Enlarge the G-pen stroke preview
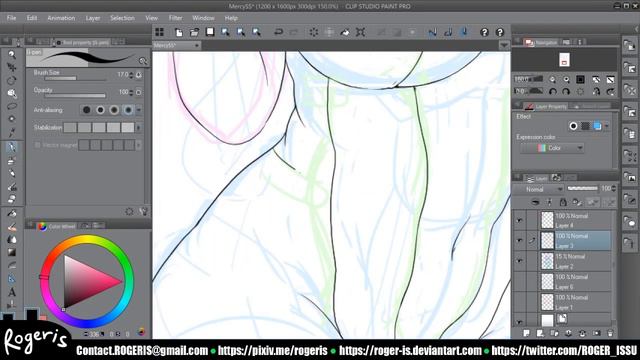Viewport: 640px width, 360px height. [x=143, y=61]
